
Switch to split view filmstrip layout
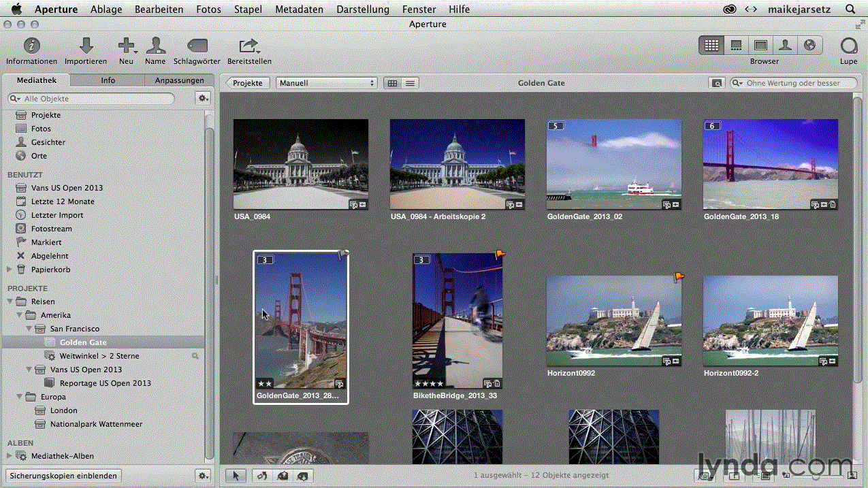click(736, 46)
